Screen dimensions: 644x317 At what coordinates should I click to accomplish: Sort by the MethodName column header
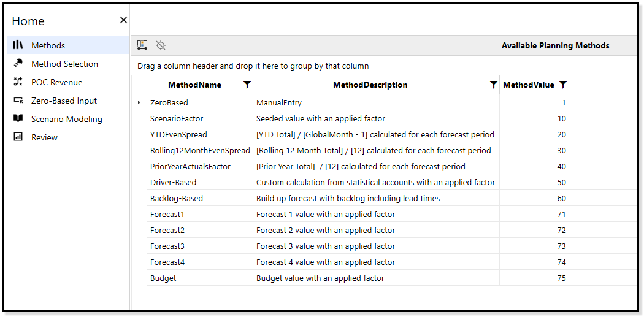point(194,85)
